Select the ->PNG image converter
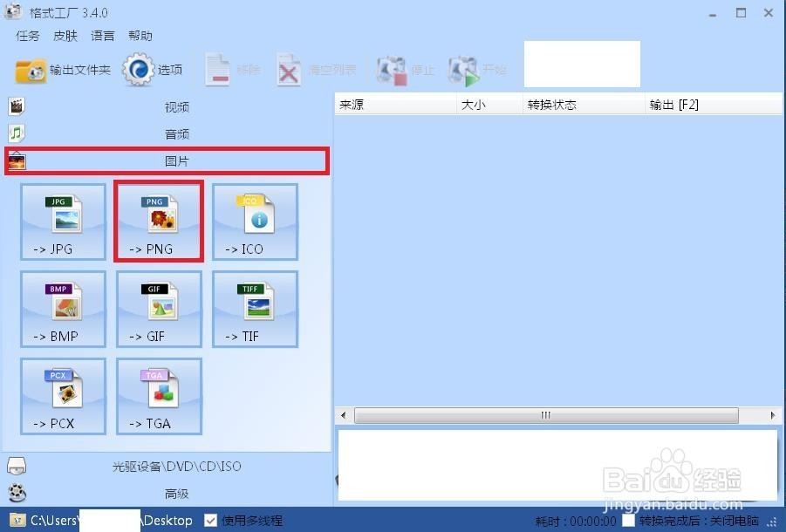The image size is (786, 532). click(x=158, y=222)
